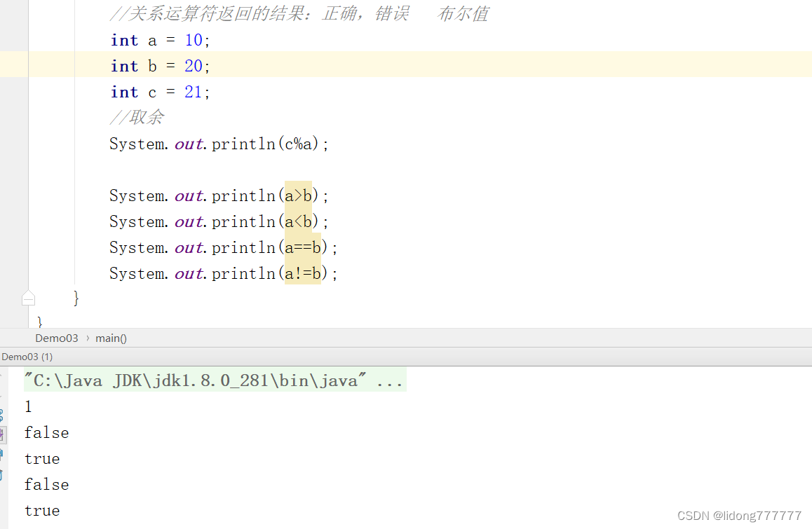Click the java command line in the console
812x529 pixels.
[x=215, y=380]
